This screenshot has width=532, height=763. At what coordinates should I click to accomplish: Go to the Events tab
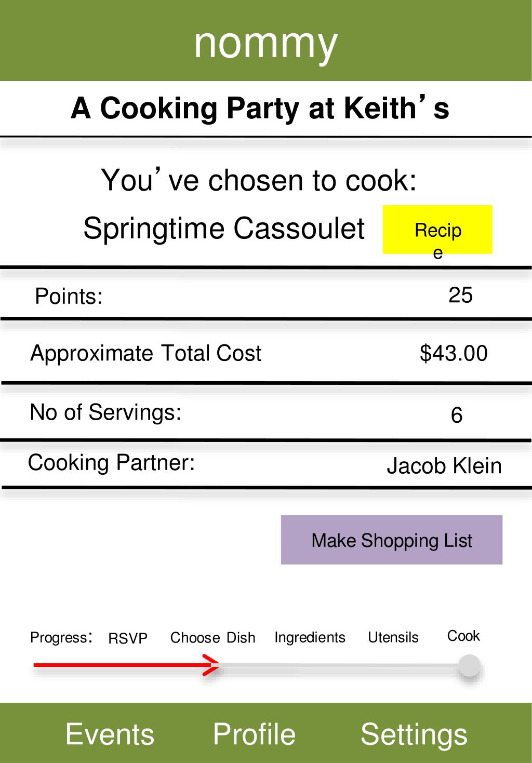pos(110,733)
